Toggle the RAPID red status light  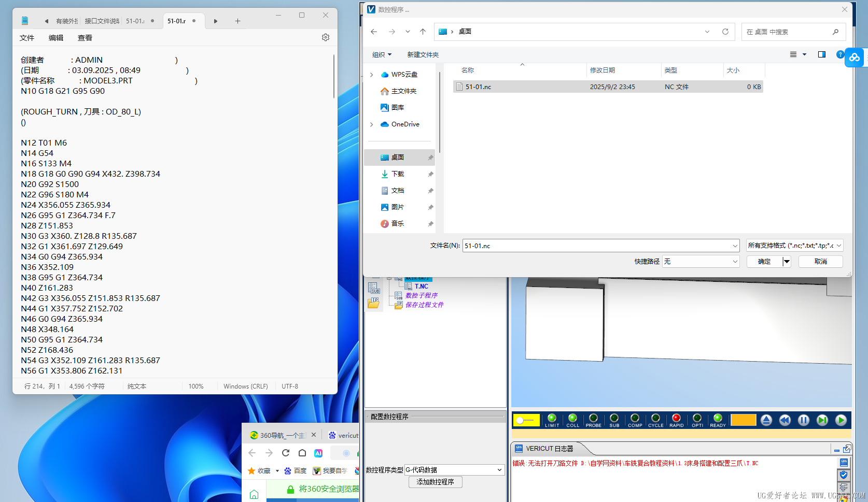click(x=676, y=418)
